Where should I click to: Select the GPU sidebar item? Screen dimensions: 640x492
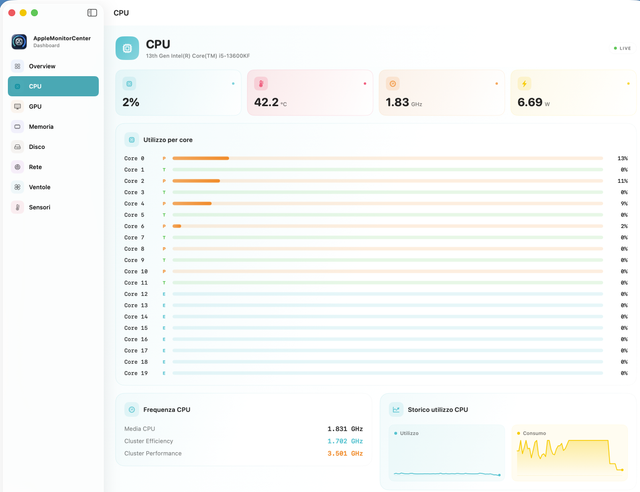pos(53,107)
